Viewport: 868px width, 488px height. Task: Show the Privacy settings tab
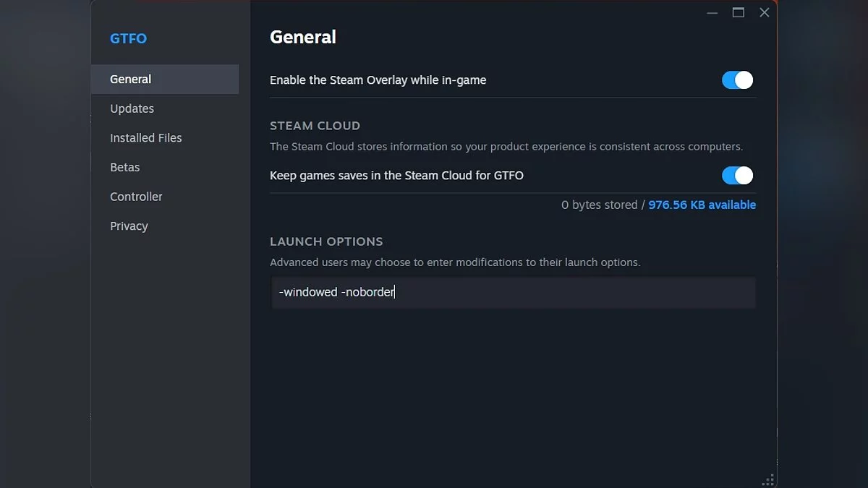pyautogui.click(x=129, y=226)
